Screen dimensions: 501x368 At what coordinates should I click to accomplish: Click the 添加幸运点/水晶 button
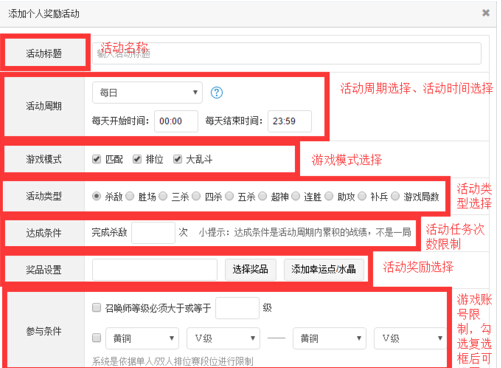(324, 269)
